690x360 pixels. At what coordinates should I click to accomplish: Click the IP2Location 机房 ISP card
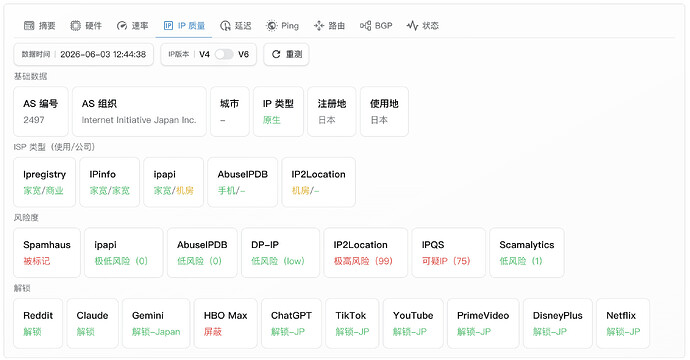point(319,182)
